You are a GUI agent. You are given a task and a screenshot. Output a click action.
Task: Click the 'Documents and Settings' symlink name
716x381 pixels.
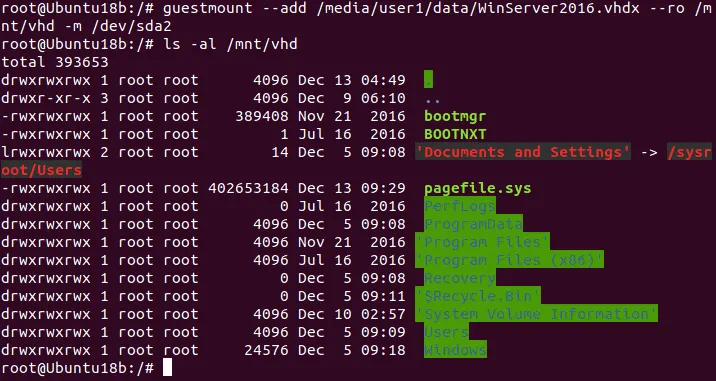point(523,152)
